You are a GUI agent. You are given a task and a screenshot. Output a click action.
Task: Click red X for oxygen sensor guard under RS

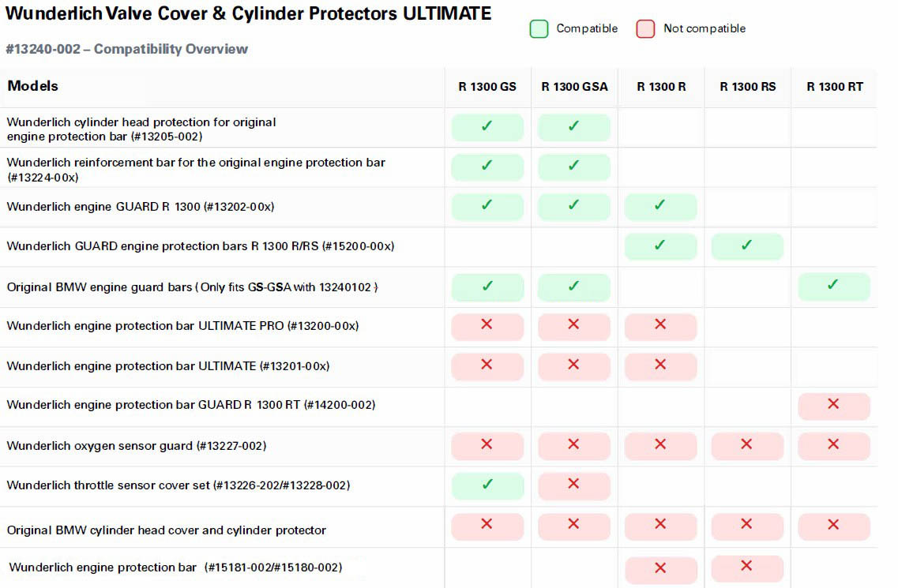tap(747, 445)
